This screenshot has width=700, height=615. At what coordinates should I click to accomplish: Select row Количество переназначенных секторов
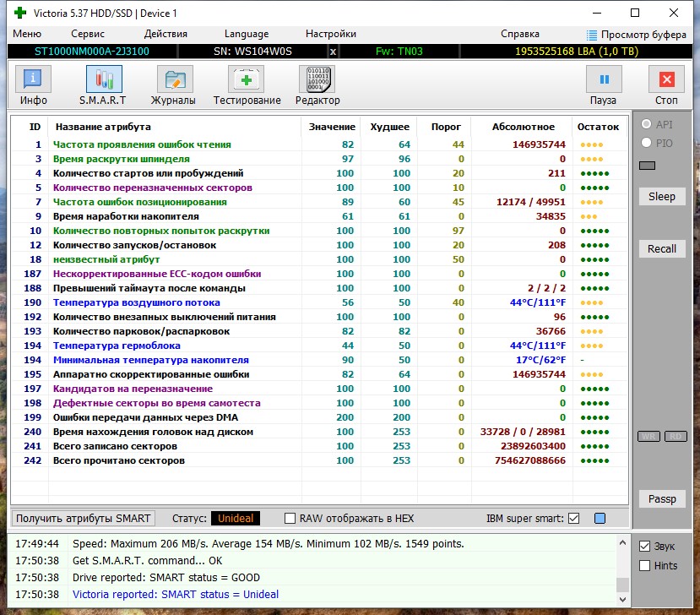tap(319, 188)
